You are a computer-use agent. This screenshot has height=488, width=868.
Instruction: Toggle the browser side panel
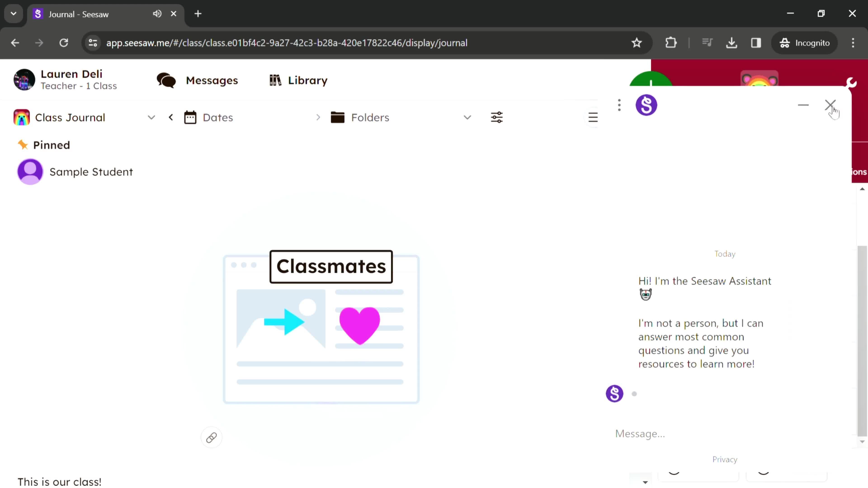coord(756,43)
